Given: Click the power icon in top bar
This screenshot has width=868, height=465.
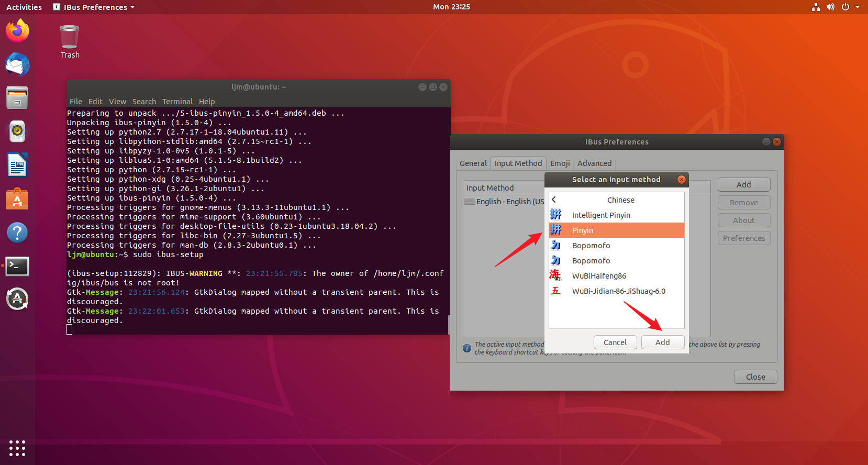Looking at the screenshot, I should pyautogui.click(x=845, y=7).
